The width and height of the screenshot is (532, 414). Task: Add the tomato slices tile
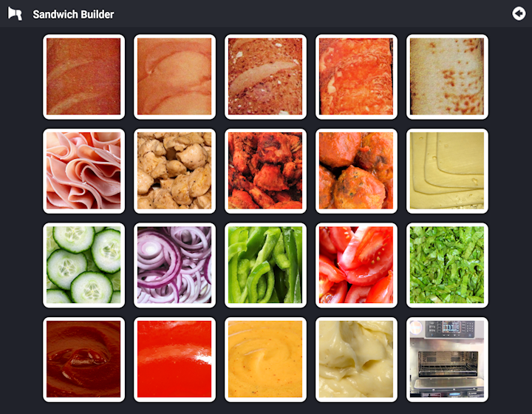click(356, 265)
